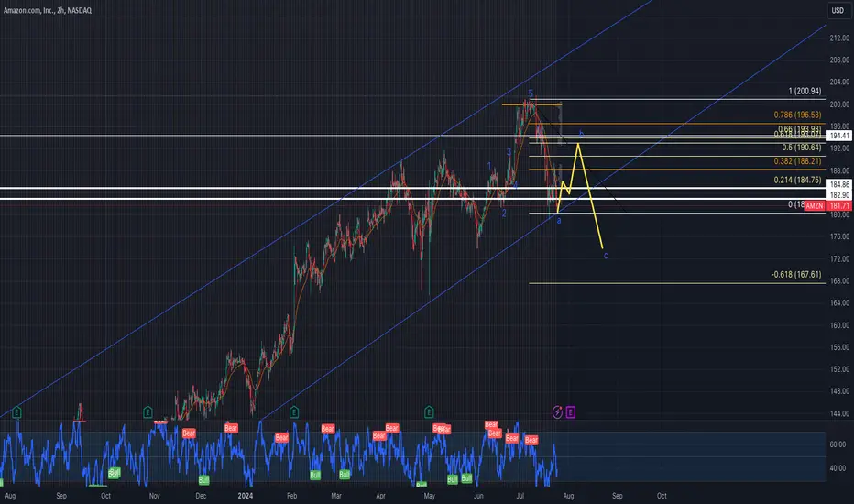This screenshot has height=504, width=854.
Task: Click the 0.214 (184.75) Fibonacci label
Action: 797,181
